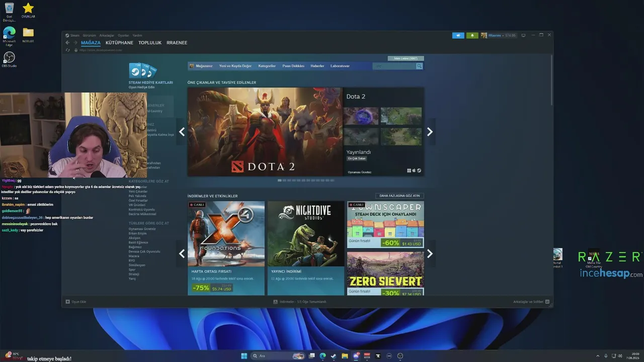Viewport: 644px width, 362px height.
Task: Open Windows Start menu
Action: tap(244, 356)
